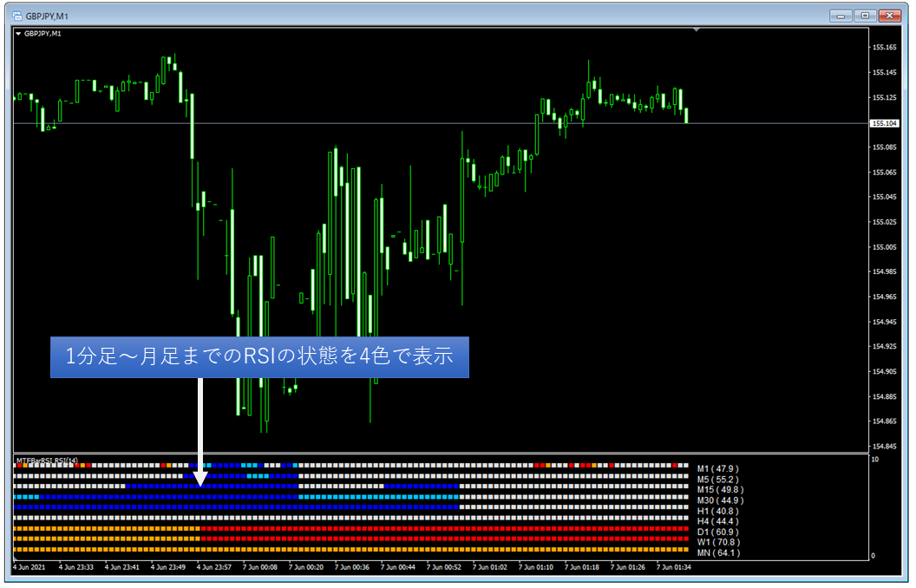Select the H4 ( 44.4 ) RSI label
The width and height of the screenshot is (916, 588).
[718, 521]
